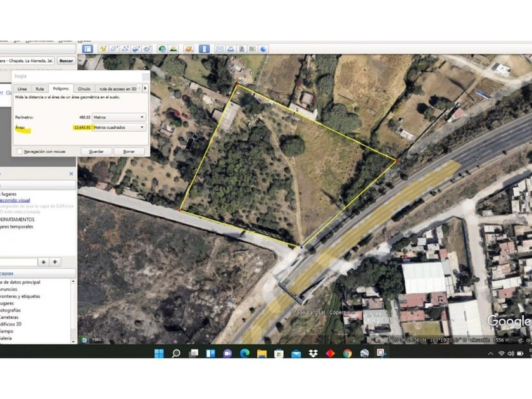Select the Lugares temporales item
Screen dimensions: 532x399
[x=16, y=227]
